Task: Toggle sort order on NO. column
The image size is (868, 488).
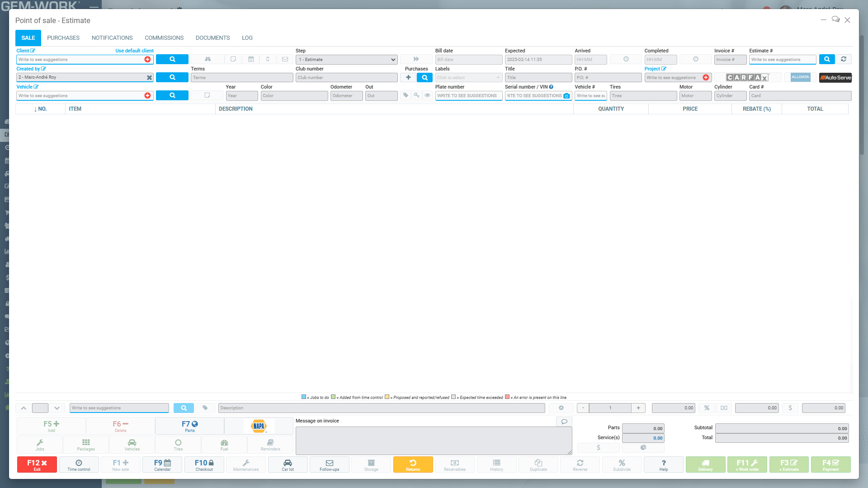Action: (x=40, y=109)
